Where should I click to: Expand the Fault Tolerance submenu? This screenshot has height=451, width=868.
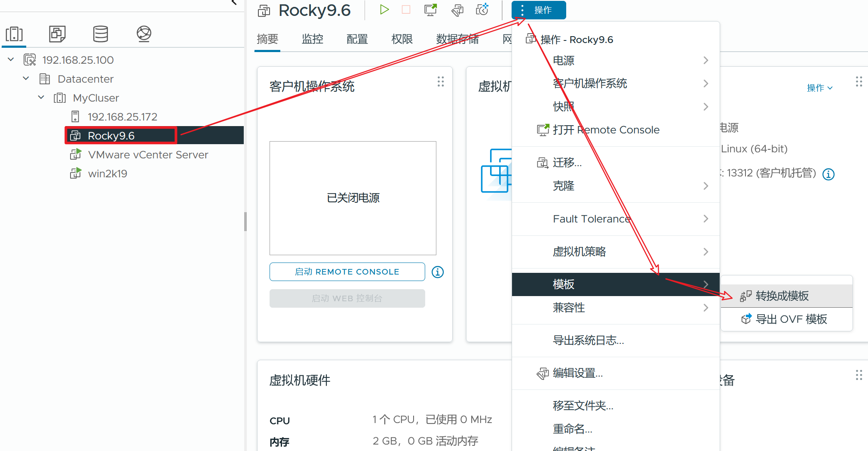pyautogui.click(x=616, y=219)
